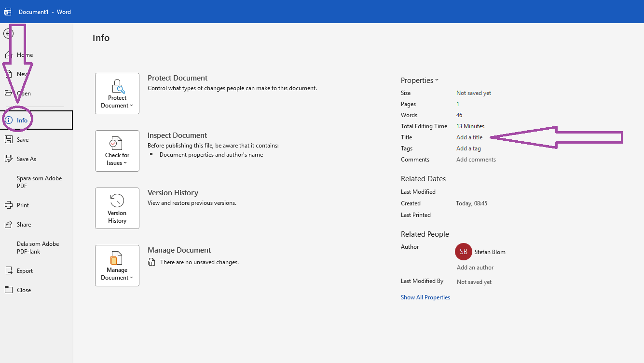644x363 pixels.
Task: Click the Related Dates heading
Action: pos(424,179)
